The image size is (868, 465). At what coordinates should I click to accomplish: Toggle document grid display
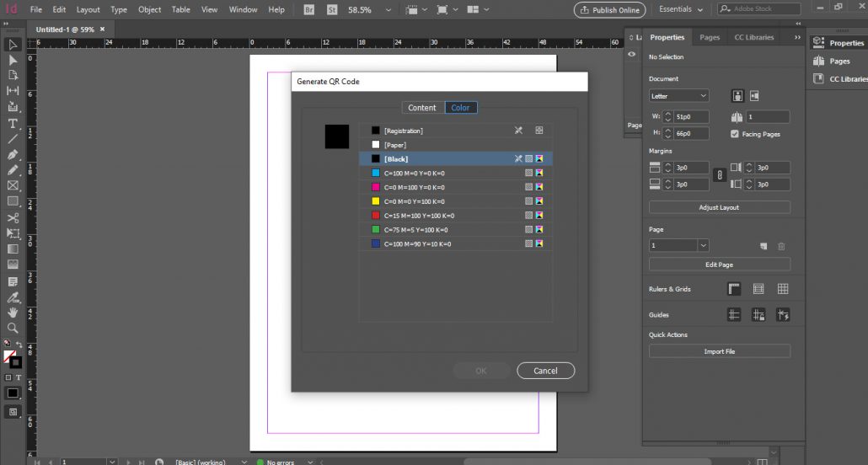(783, 288)
